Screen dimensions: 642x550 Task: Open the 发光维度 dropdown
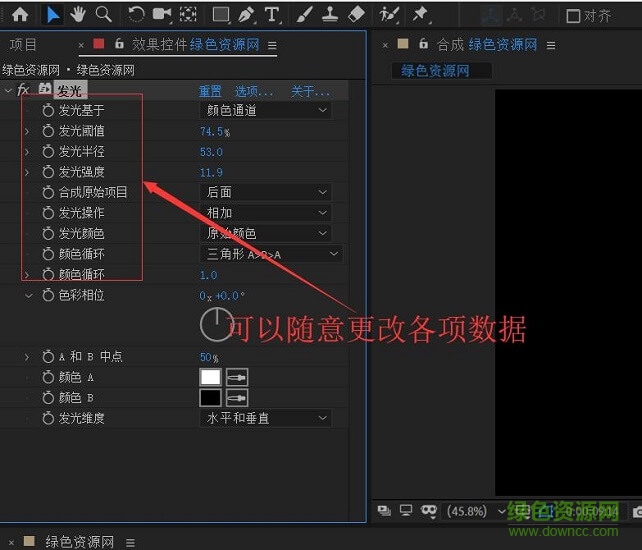coord(267,418)
